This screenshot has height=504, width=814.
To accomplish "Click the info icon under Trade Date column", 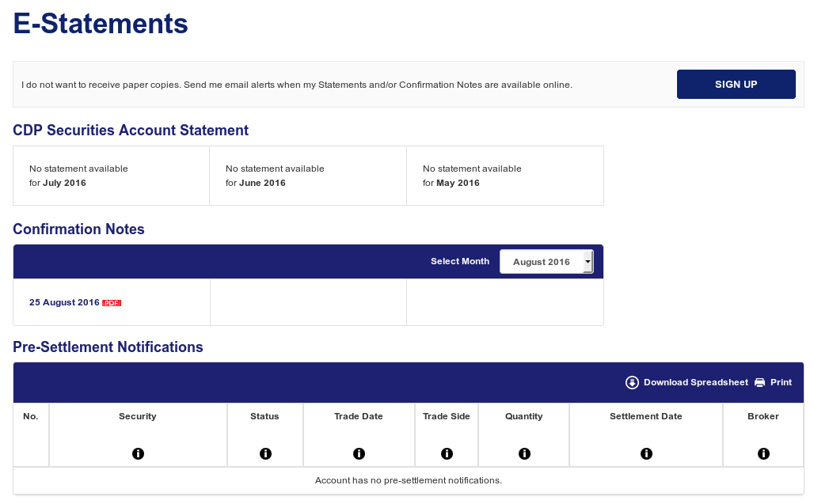I will (359, 453).
